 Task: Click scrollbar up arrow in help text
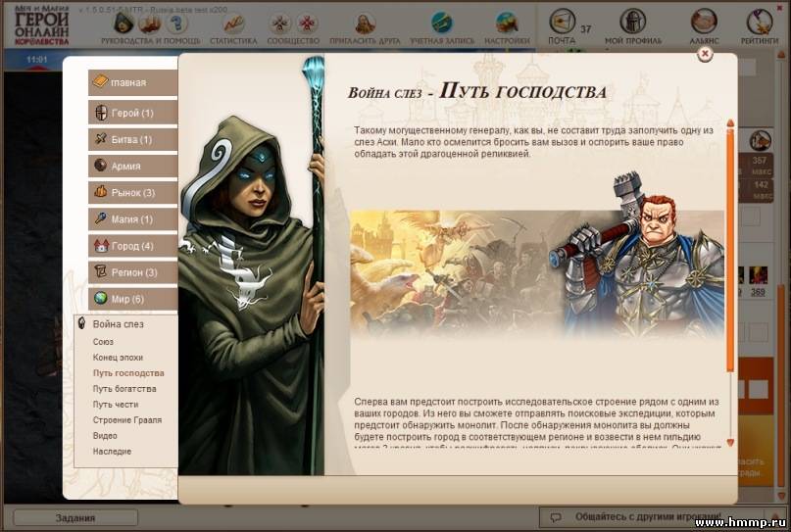point(730,123)
